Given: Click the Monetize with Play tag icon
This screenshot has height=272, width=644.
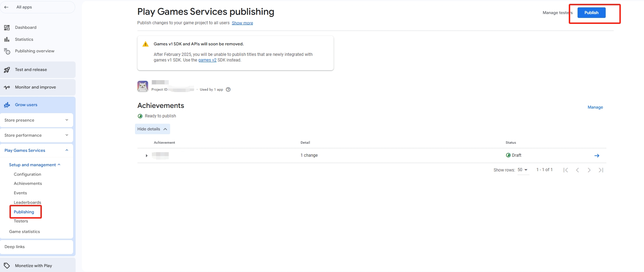Looking at the screenshot, I should pos(7,266).
